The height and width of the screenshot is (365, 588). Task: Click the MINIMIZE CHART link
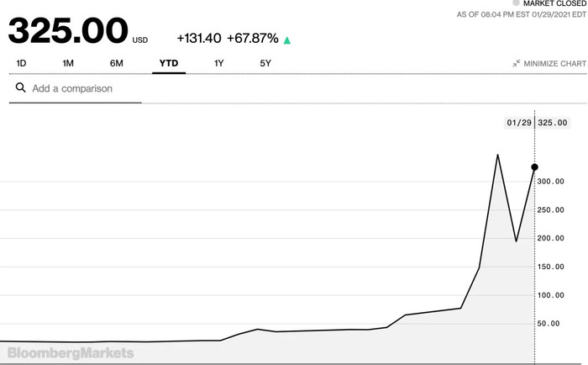(549, 63)
